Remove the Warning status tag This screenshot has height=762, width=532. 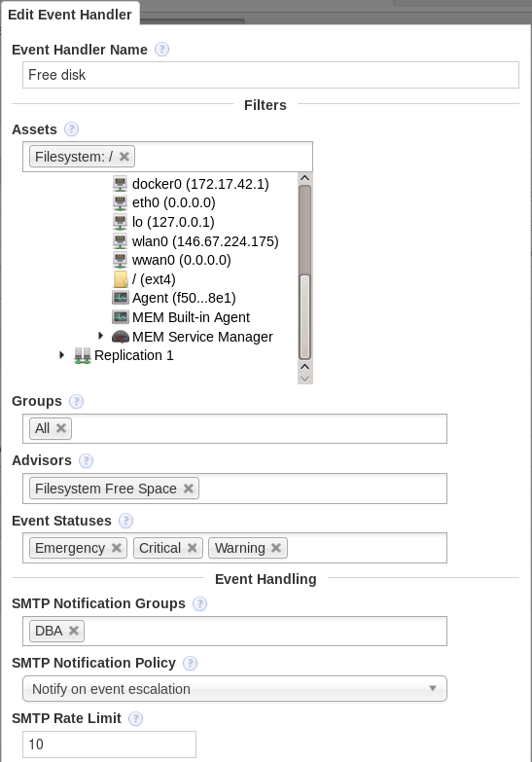[276, 548]
